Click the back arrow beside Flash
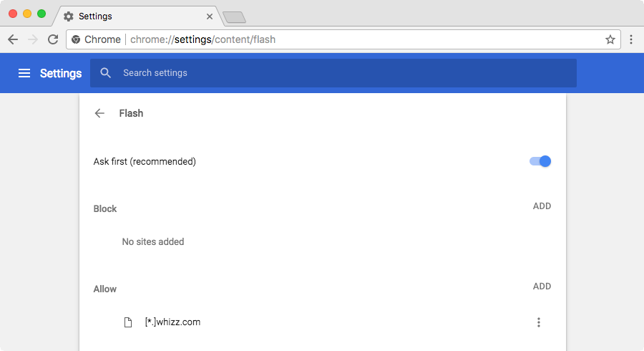This screenshot has height=351, width=644. tap(99, 113)
